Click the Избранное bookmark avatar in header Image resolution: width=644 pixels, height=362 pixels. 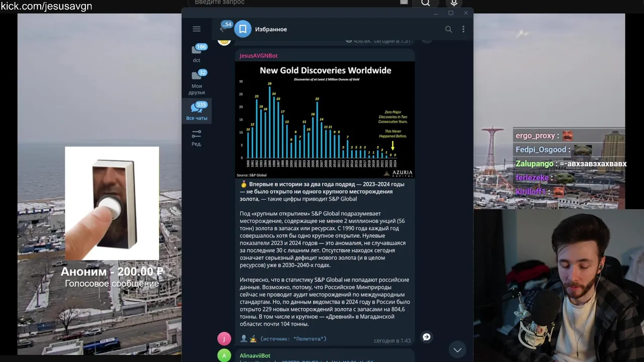pyautogui.click(x=243, y=29)
